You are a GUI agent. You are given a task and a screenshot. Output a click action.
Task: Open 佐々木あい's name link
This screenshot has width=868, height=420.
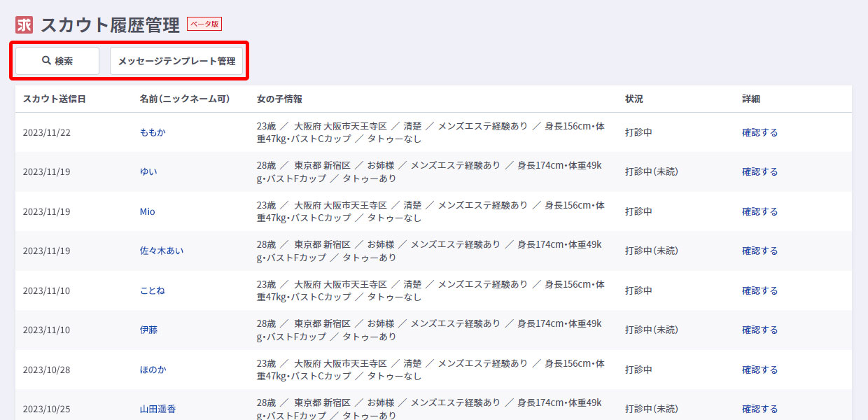pos(162,251)
